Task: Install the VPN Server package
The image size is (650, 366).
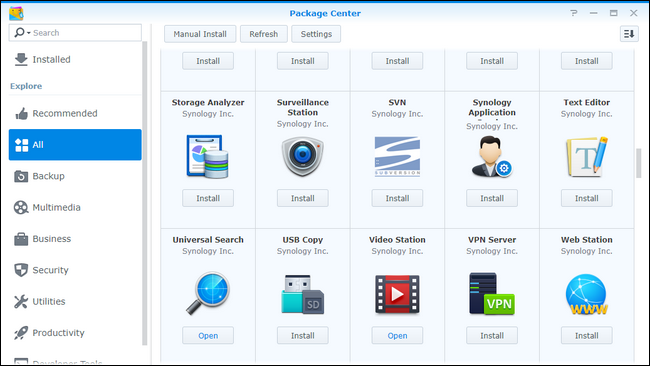Action: [492, 335]
